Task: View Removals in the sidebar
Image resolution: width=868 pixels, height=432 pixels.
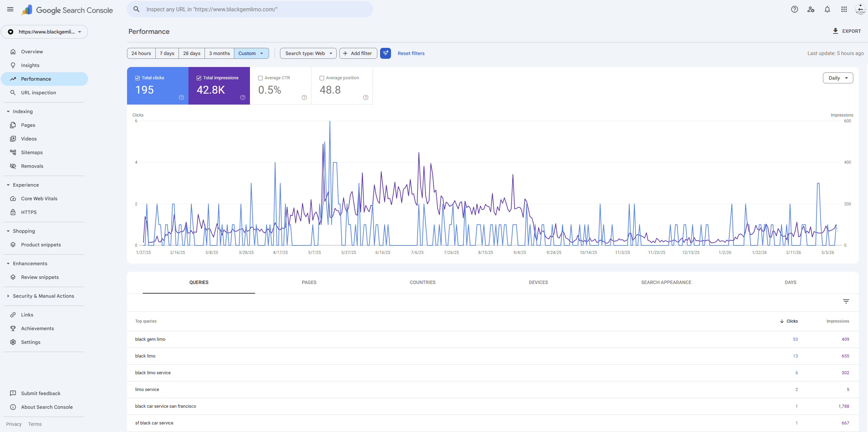Action: (x=31, y=166)
